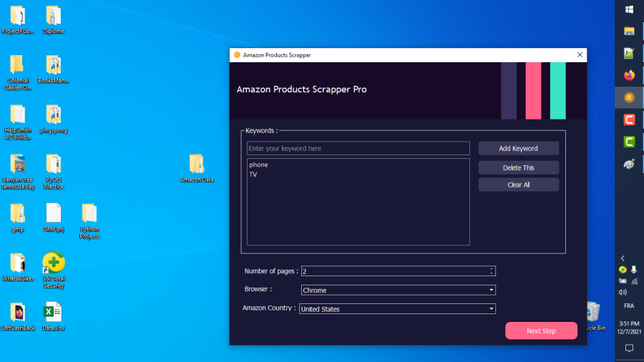Viewport: 644px width, 362px height.
Task: Open File Explorer from the taskbar
Action: [x=629, y=31]
